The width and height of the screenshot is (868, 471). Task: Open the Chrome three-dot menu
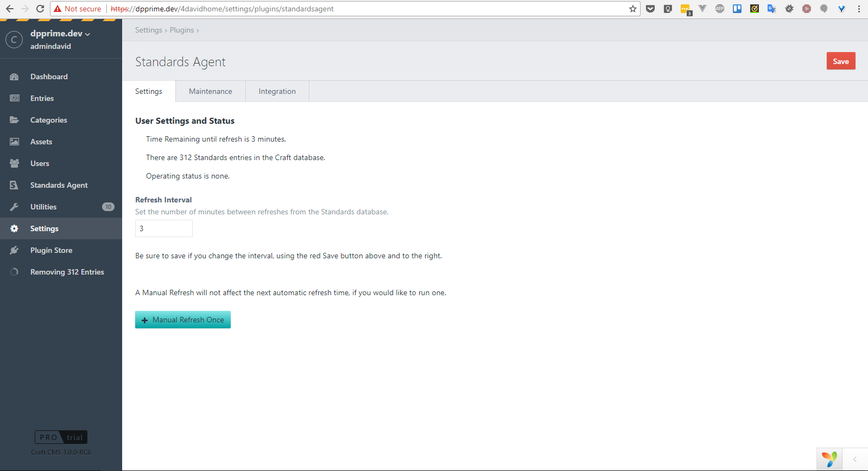(x=859, y=9)
